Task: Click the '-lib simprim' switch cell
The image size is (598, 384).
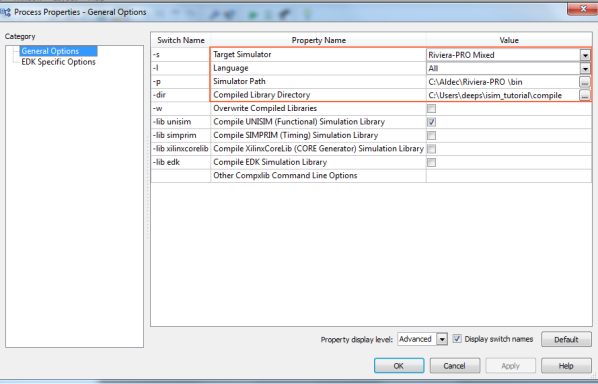Action: [181, 135]
